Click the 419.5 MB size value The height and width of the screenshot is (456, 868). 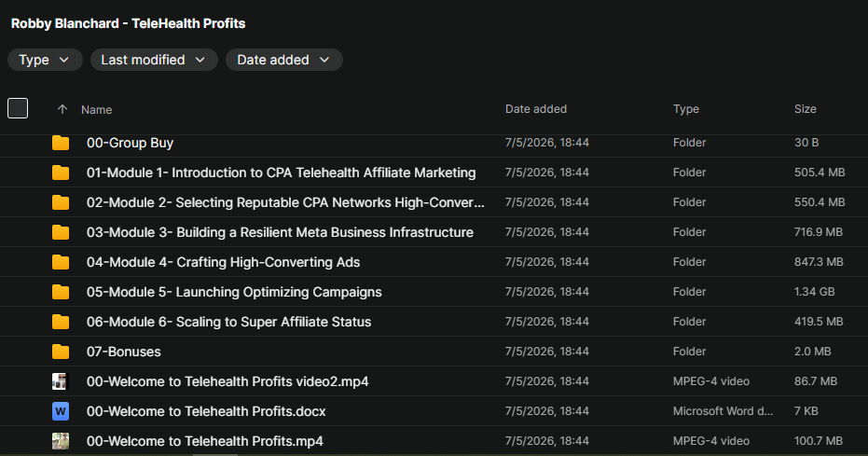819,322
